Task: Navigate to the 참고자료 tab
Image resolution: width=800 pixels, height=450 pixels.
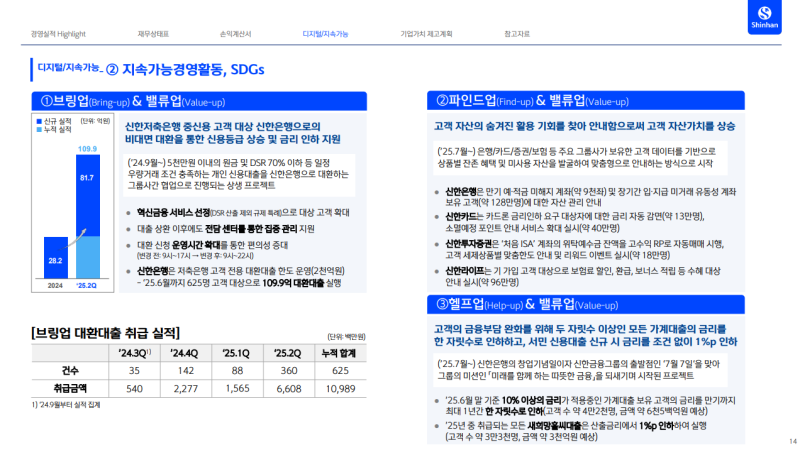Action: [x=520, y=33]
